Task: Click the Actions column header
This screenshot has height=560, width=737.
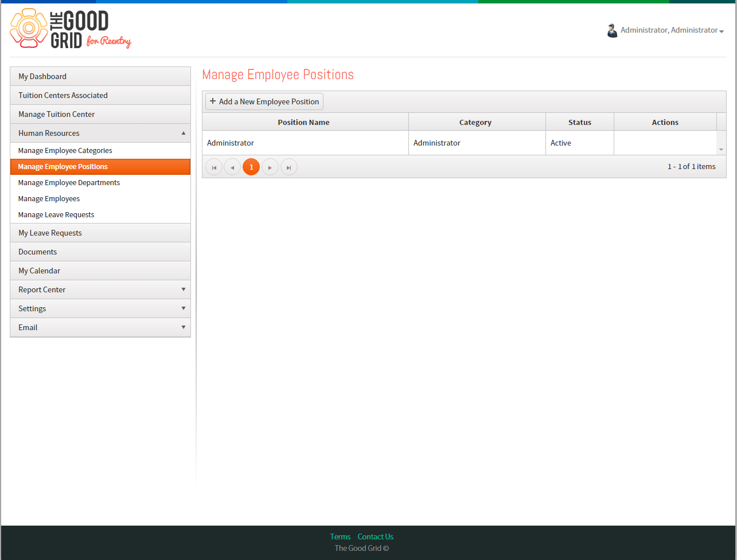Action: click(x=665, y=122)
